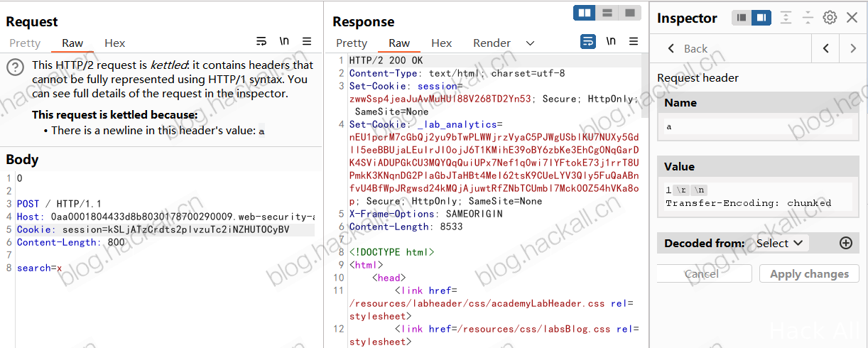The height and width of the screenshot is (348, 868).
Task: Show \n non-printable characters in Response panel
Action: click(x=611, y=42)
